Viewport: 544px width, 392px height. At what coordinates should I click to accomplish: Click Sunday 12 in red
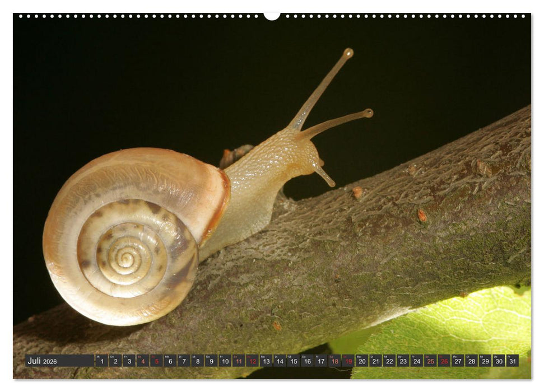252,361
